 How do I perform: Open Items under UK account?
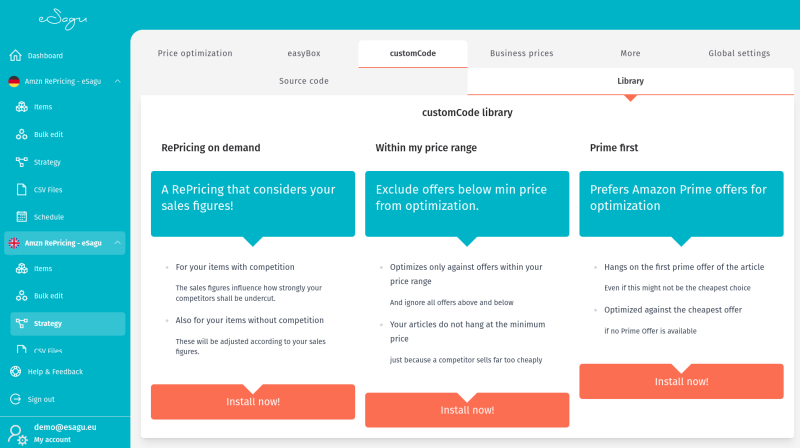click(43, 268)
